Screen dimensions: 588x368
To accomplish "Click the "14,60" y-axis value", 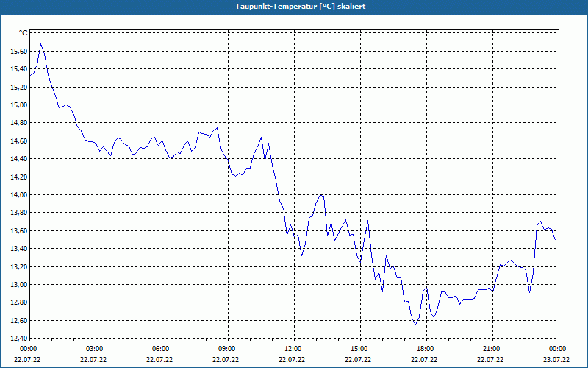I will [x=19, y=141].
